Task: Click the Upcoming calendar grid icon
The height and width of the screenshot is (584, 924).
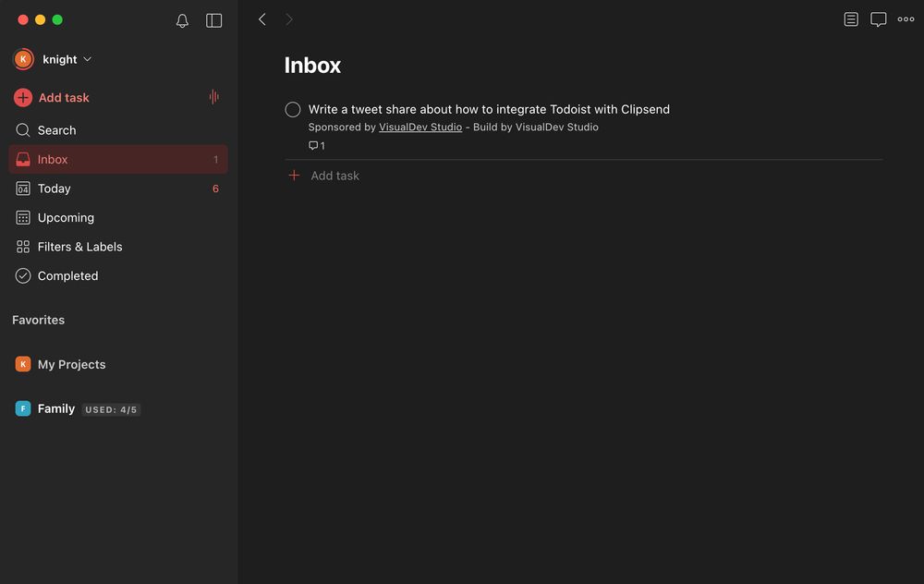Action: tap(23, 217)
